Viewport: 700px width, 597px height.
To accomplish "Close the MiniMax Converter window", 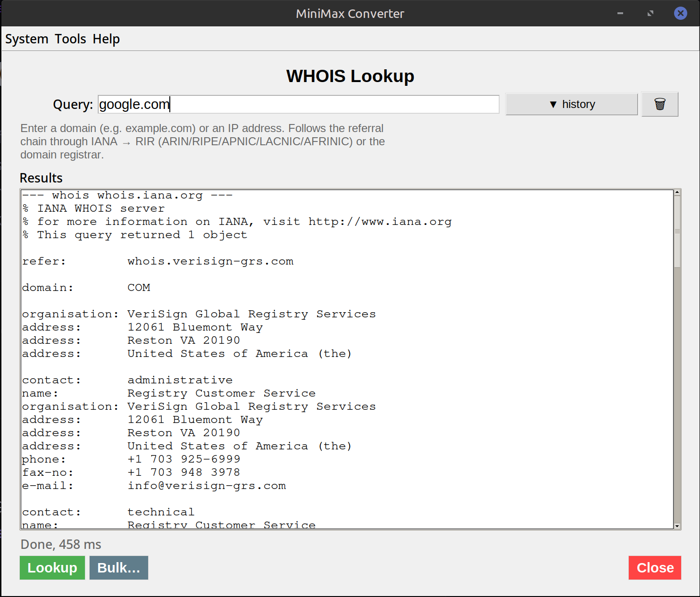I will click(x=680, y=13).
